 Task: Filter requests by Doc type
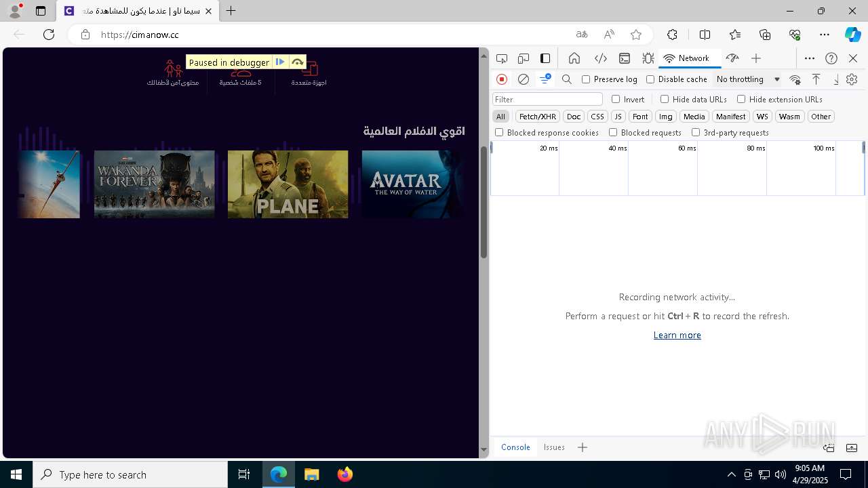[574, 117]
